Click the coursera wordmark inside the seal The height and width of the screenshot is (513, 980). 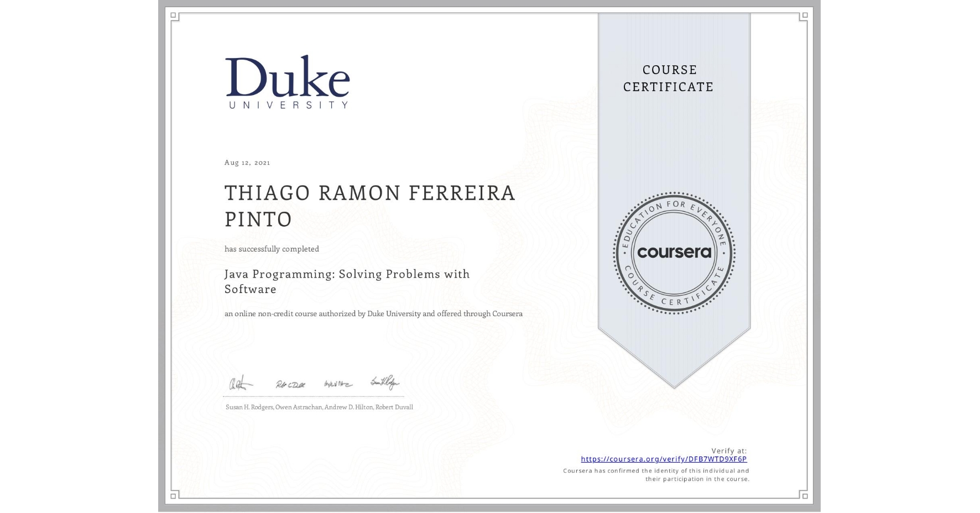point(674,253)
